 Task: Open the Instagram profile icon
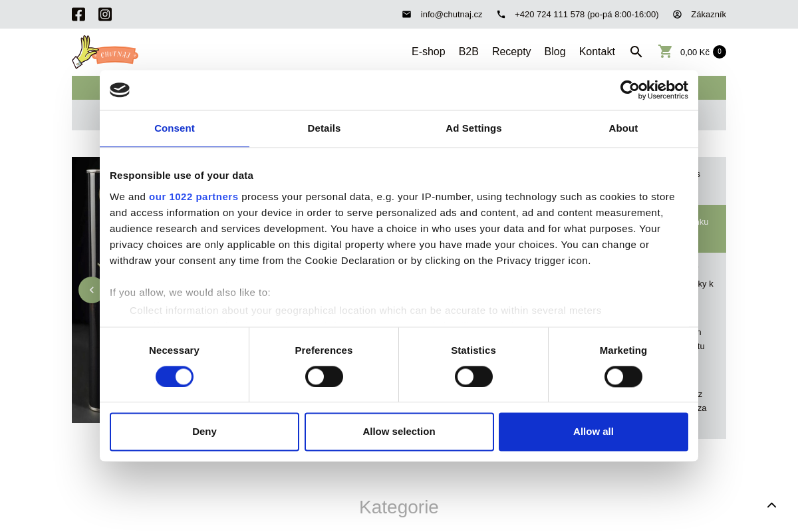(x=105, y=14)
